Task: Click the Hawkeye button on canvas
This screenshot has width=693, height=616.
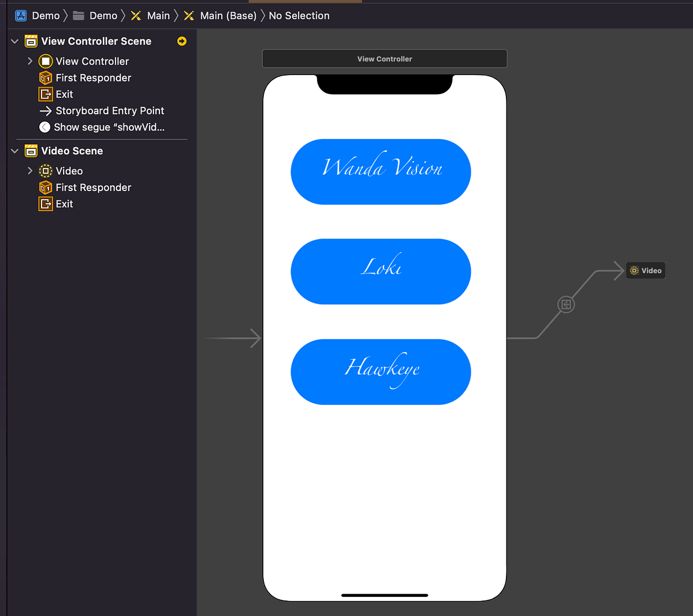Action: 381,372
